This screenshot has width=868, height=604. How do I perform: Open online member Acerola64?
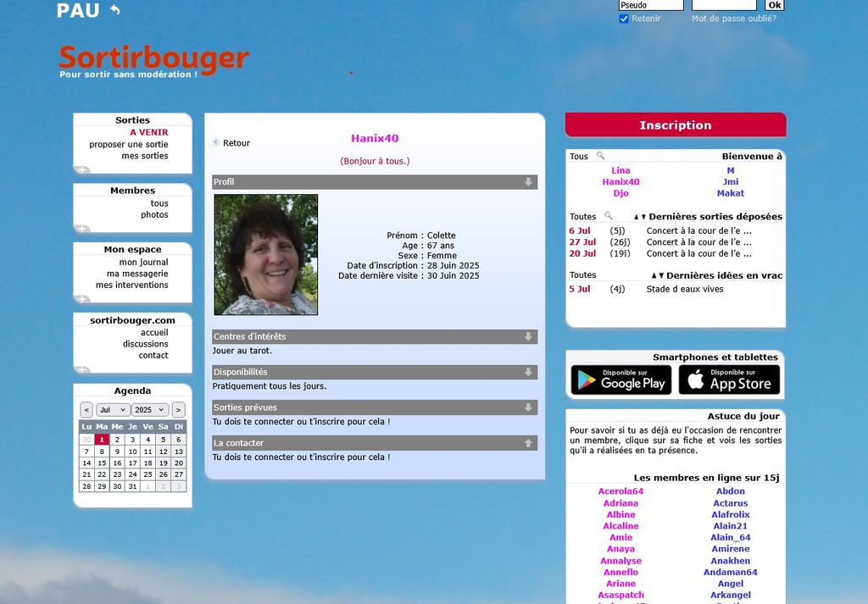click(x=620, y=491)
